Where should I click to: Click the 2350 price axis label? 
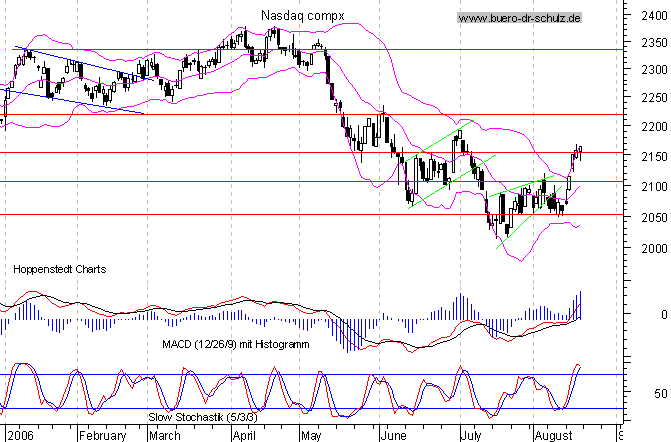coord(654,43)
